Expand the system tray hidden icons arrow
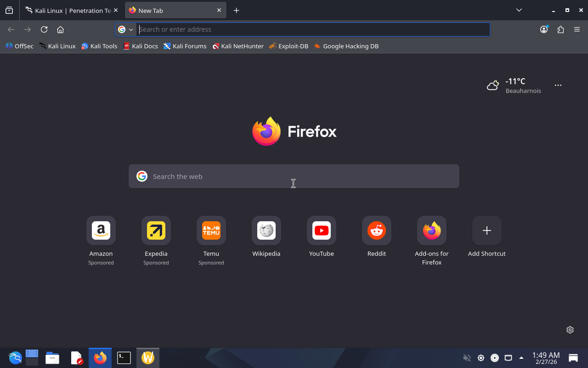The image size is (588, 368). tap(521, 358)
